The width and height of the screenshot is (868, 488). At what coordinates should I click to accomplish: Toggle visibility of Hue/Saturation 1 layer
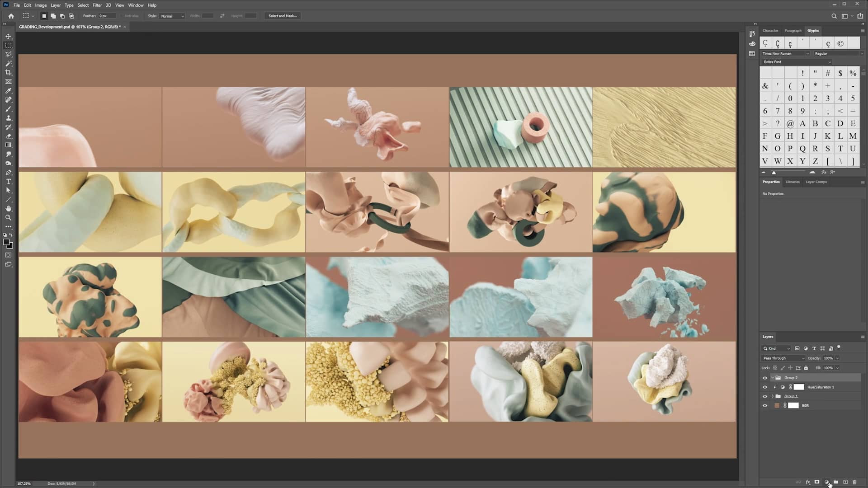click(765, 387)
